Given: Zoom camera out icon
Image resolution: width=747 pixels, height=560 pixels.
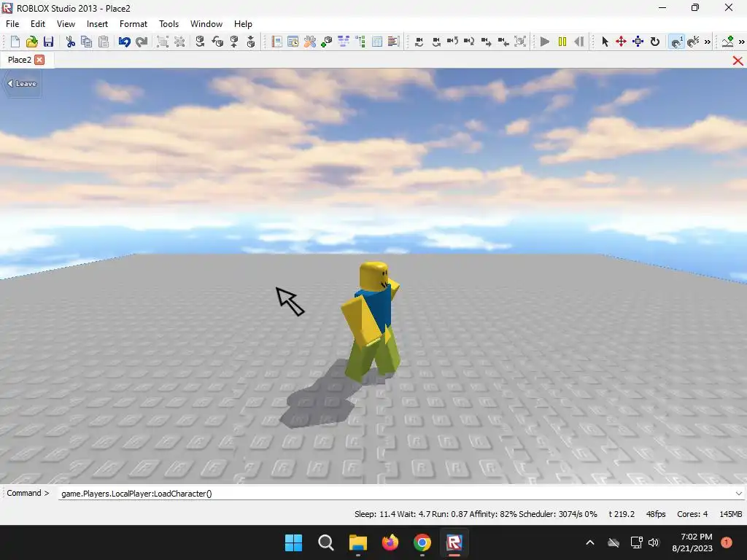Looking at the screenshot, I should tap(503, 42).
